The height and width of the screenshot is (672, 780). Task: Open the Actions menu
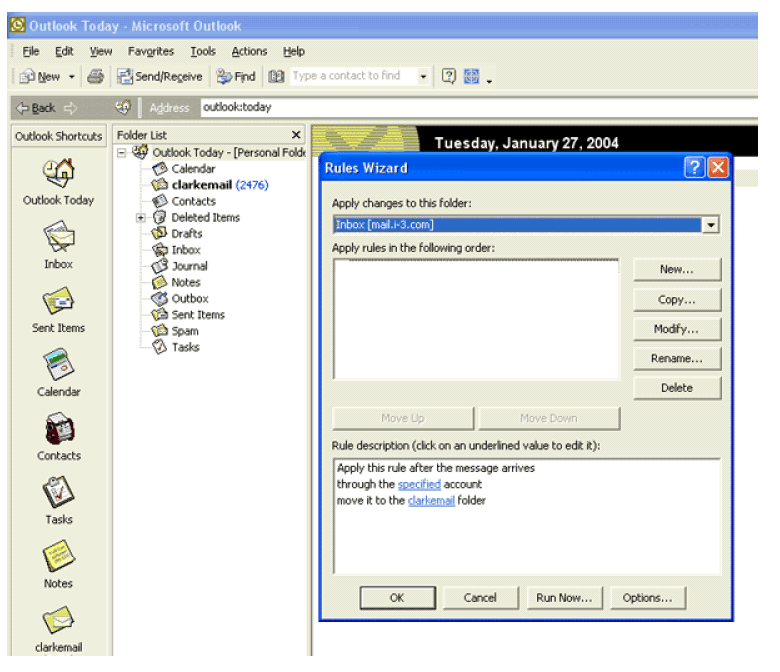click(x=249, y=51)
